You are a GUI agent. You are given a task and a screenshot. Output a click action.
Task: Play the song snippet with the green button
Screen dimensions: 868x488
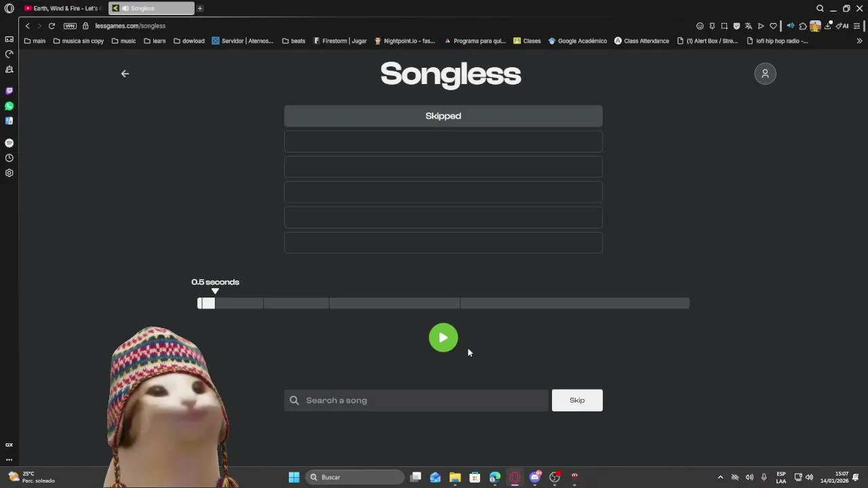[x=443, y=338]
